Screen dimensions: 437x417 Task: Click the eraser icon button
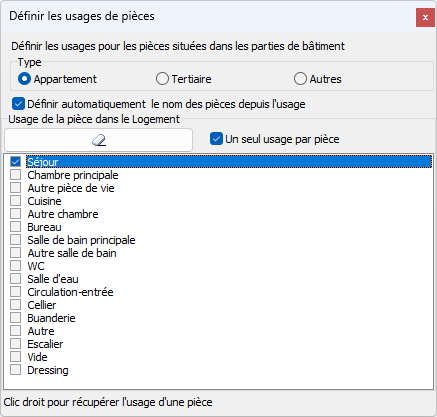(99, 140)
